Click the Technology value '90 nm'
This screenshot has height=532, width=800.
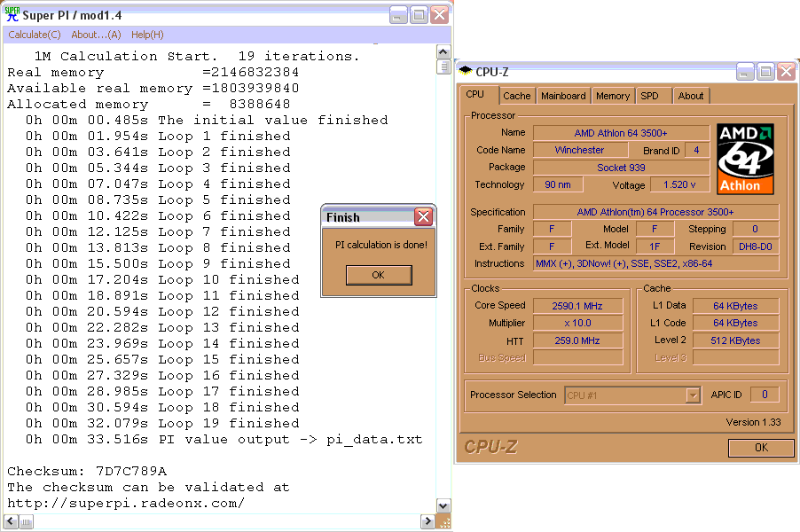[558, 184]
